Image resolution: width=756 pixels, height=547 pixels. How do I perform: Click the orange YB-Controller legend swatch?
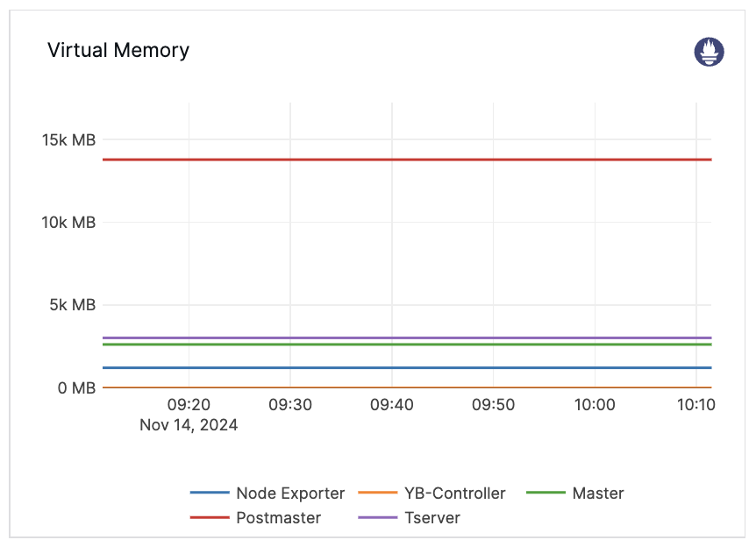click(377, 494)
